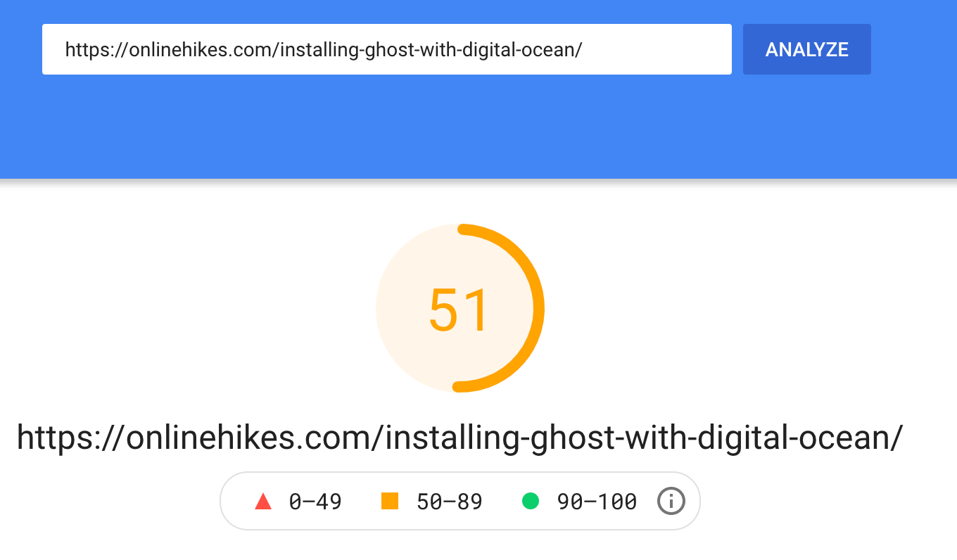957x560 pixels.
Task: Click the orange square legend icon
Action: tap(390, 502)
